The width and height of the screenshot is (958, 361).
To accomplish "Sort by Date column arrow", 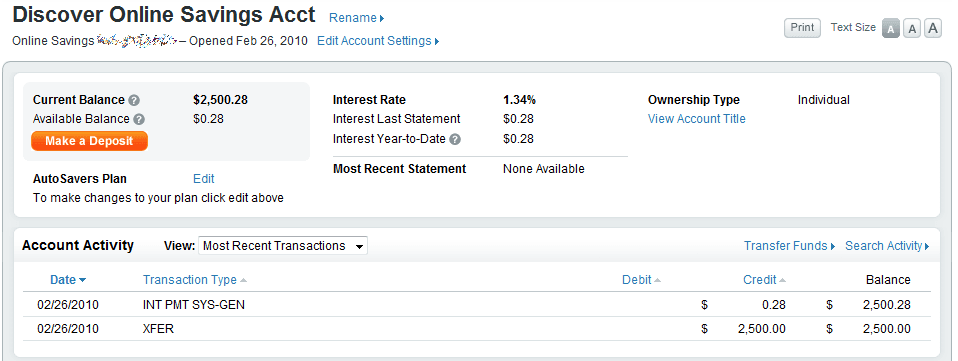I will (82, 280).
